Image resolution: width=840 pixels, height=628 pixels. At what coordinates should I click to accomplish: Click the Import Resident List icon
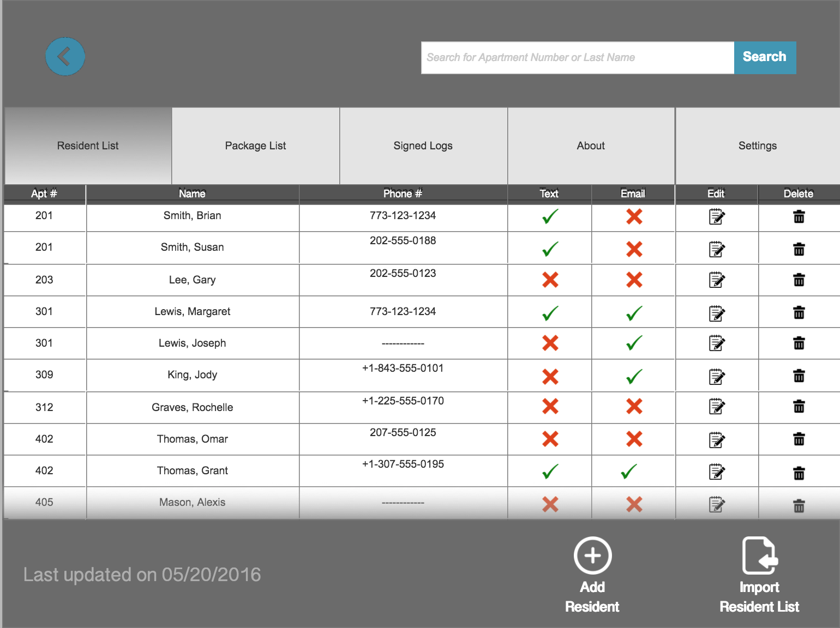coord(760,555)
